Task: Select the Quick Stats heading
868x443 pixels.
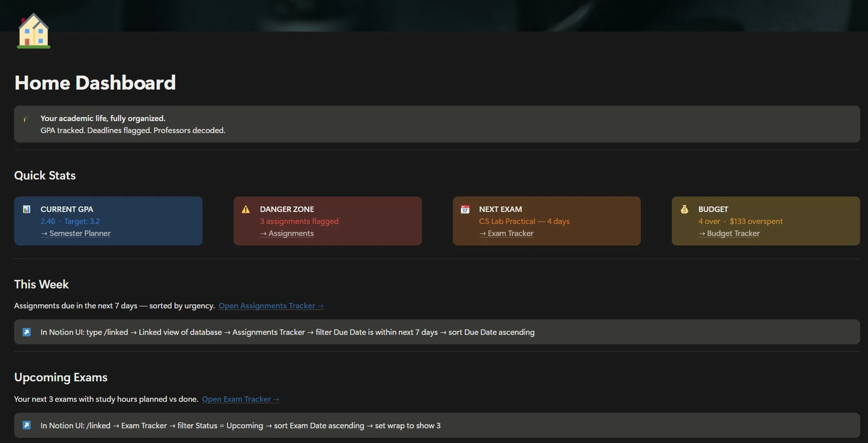Action: pyautogui.click(x=45, y=175)
